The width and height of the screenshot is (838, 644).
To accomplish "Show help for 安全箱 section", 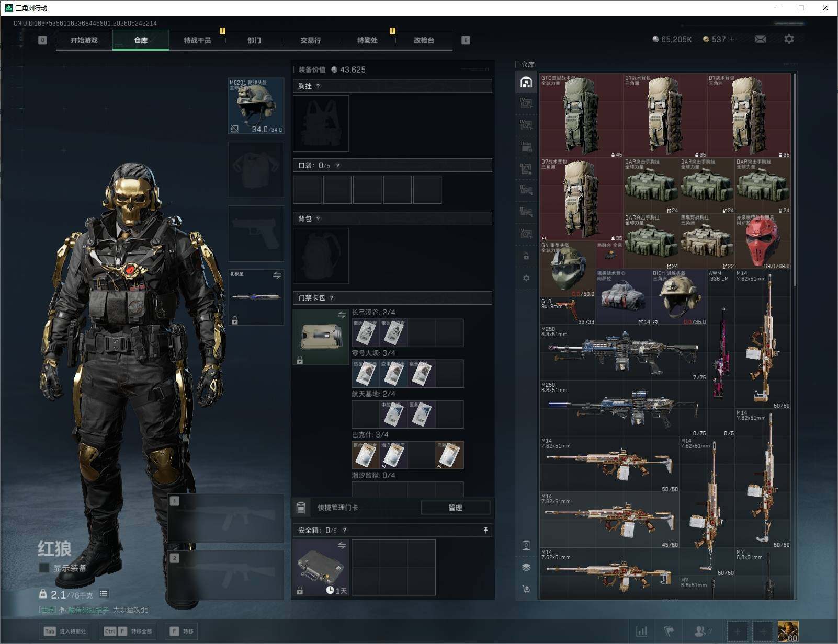I will pyautogui.click(x=344, y=531).
